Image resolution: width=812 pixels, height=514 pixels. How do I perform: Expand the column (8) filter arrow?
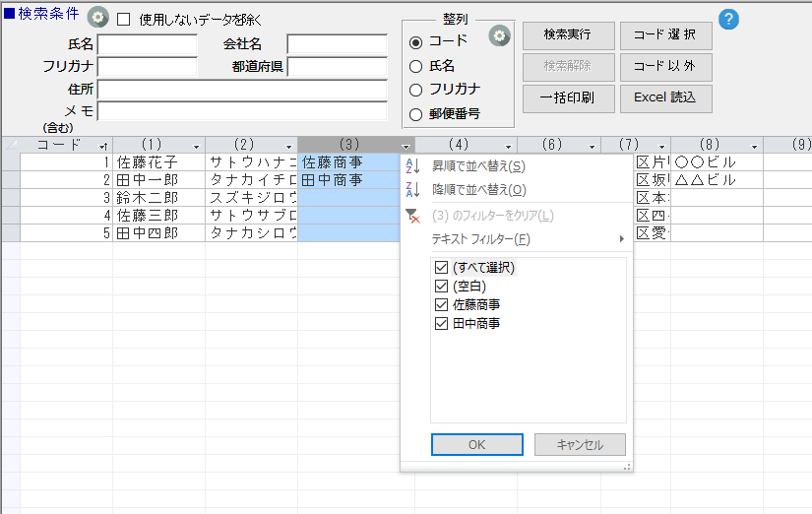(754, 146)
